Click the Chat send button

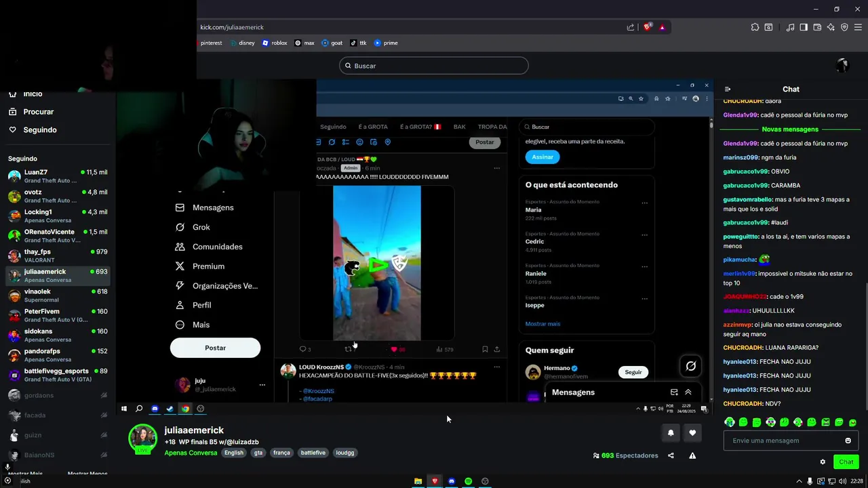[x=846, y=462]
